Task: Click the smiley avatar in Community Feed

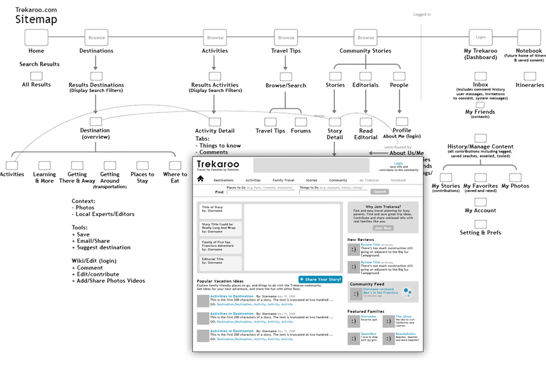Action: point(355,294)
